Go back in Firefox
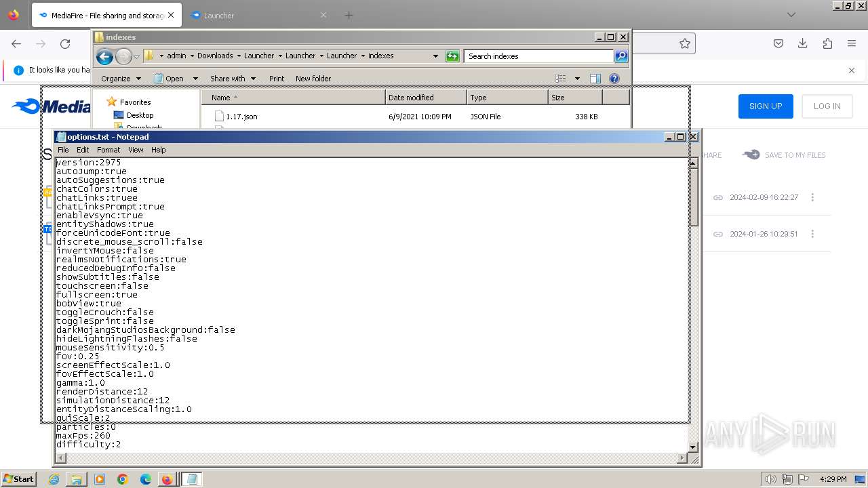This screenshot has height=488, width=868. click(16, 43)
